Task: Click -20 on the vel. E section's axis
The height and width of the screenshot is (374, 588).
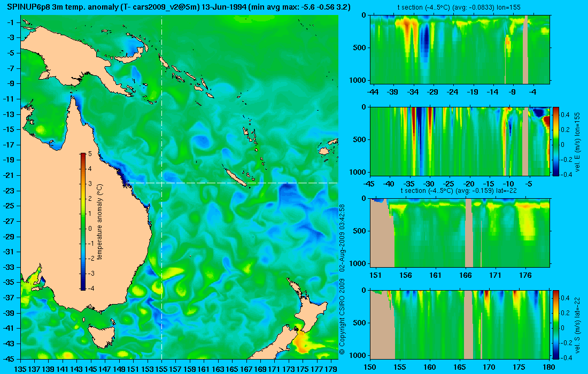Action: [469, 184]
